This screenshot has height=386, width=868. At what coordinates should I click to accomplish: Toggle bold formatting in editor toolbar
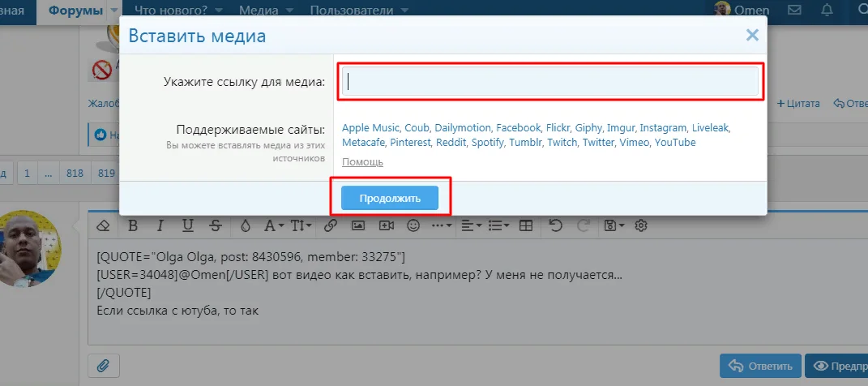point(132,226)
